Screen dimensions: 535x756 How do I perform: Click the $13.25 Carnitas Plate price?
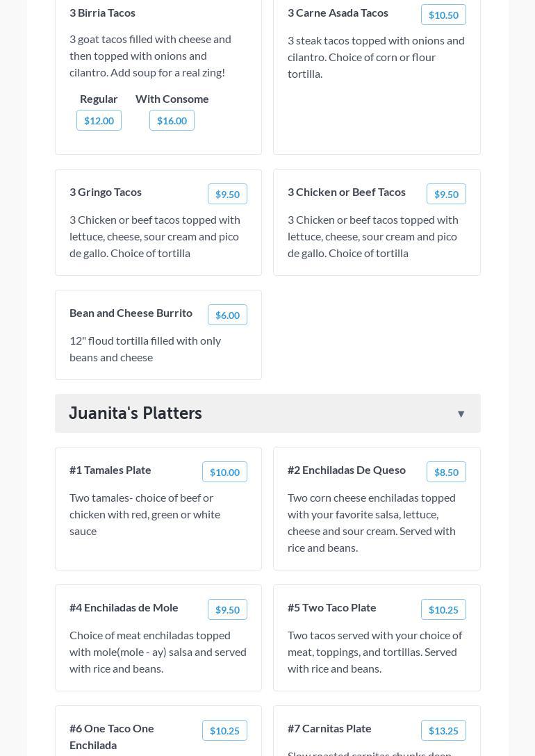point(443,730)
